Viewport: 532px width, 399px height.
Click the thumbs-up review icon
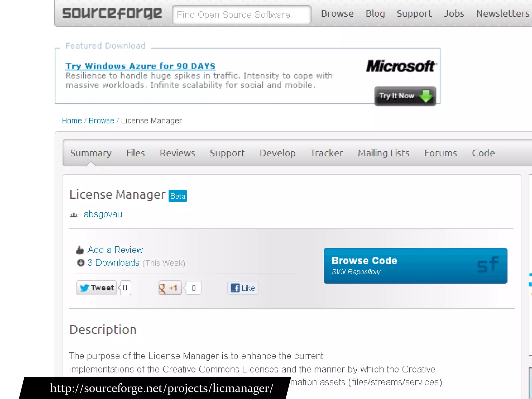pos(80,250)
